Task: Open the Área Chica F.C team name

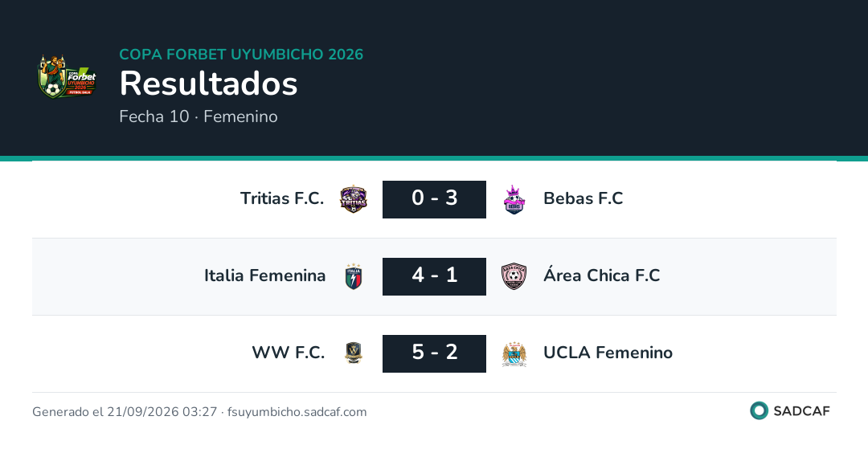Action: click(602, 275)
